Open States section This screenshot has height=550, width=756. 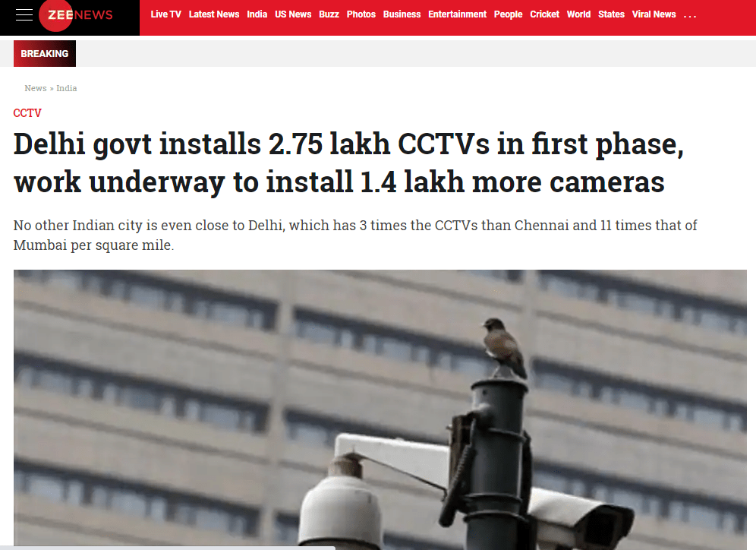[611, 14]
